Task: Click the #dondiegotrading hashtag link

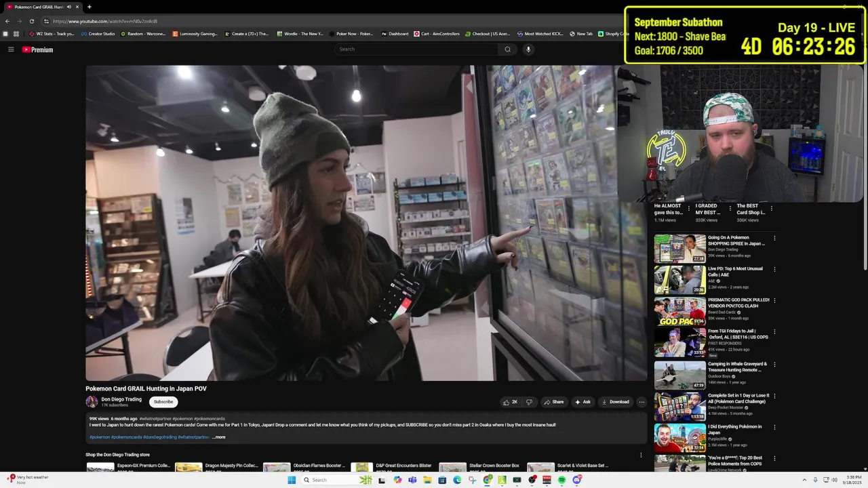Action: point(160,437)
